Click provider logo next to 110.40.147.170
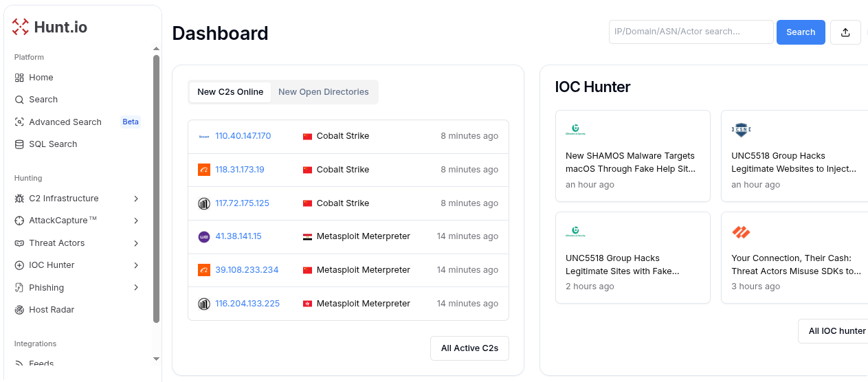This screenshot has height=382, width=868. [x=204, y=136]
